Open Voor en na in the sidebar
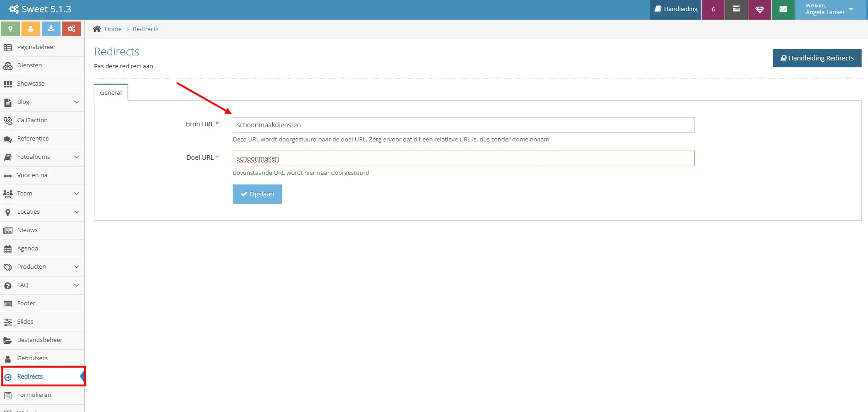 click(42, 175)
